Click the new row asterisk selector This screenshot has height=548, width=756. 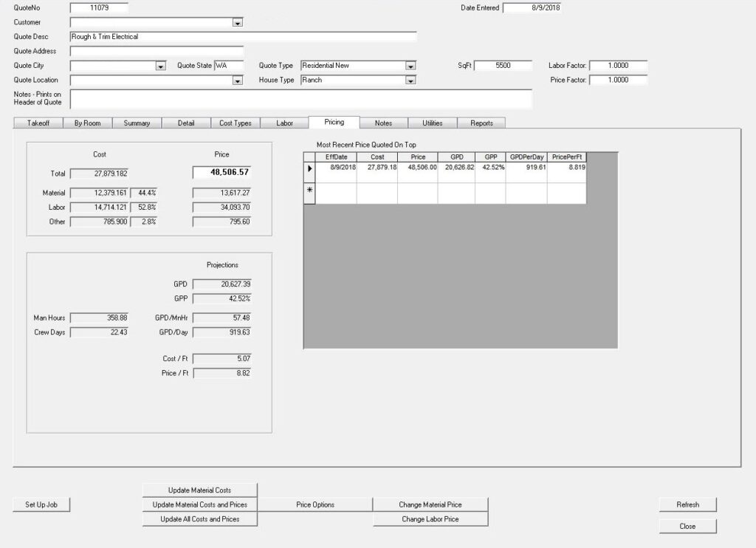[309, 191]
